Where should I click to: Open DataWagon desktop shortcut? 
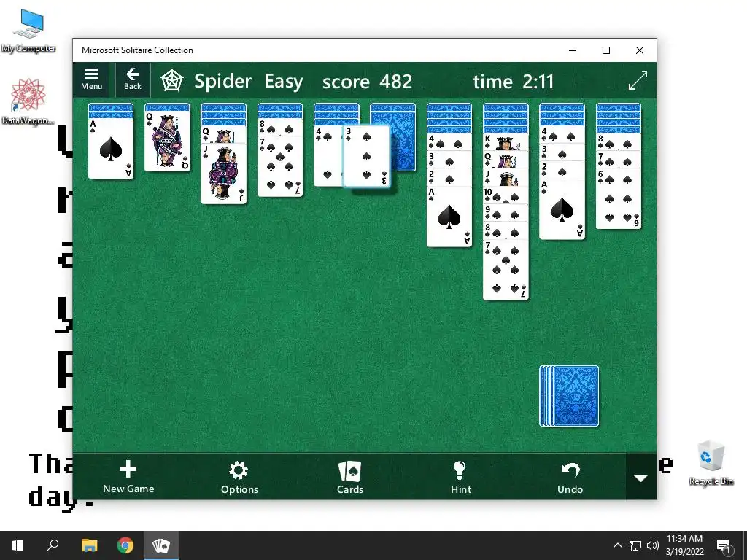pyautogui.click(x=28, y=101)
